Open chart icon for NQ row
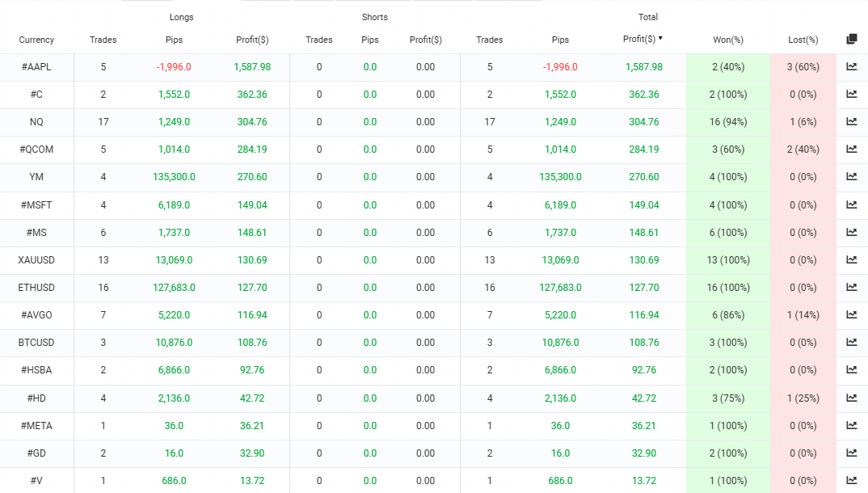 851,122
